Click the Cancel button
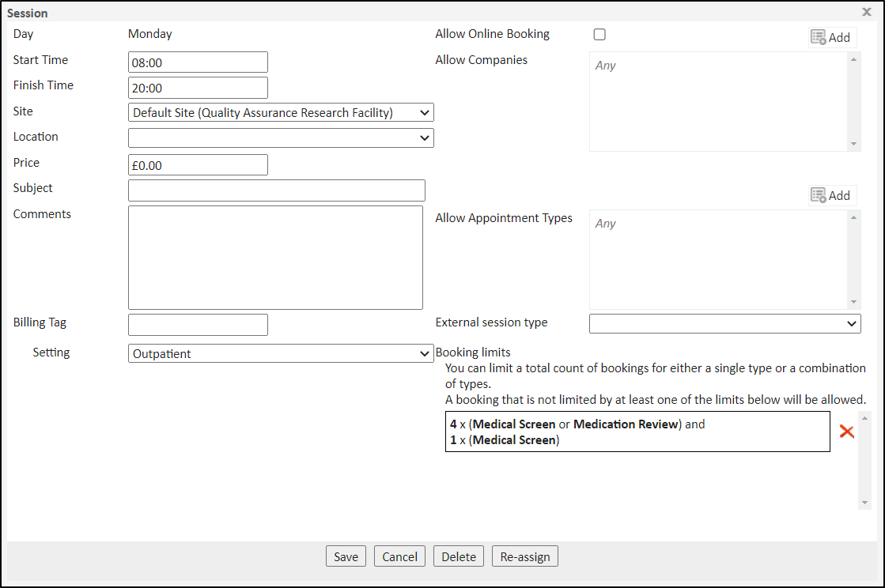Image resolution: width=885 pixels, height=588 pixels. [x=399, y=556]
